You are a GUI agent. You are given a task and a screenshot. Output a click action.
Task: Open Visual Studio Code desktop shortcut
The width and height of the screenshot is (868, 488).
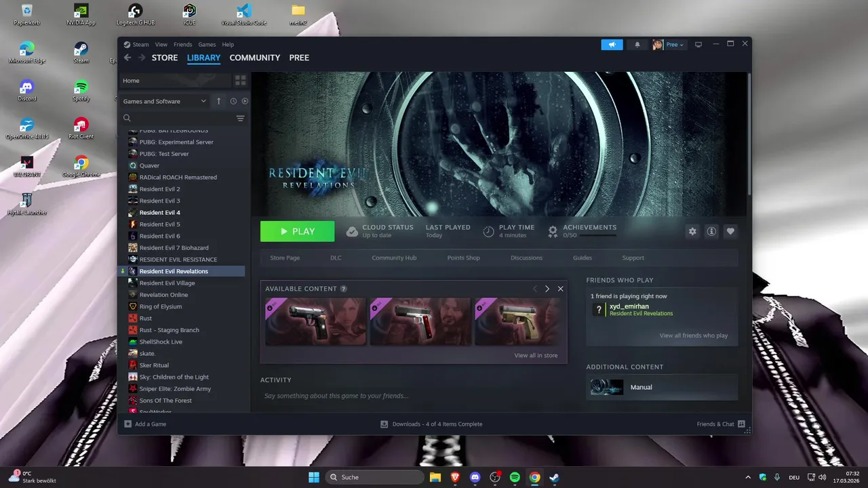click(x=244, y=15)
